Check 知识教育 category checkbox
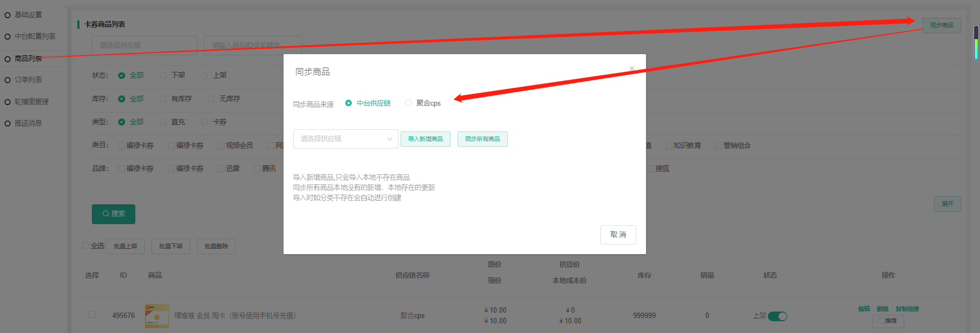 pyautogui.click(x=669, y=145)
